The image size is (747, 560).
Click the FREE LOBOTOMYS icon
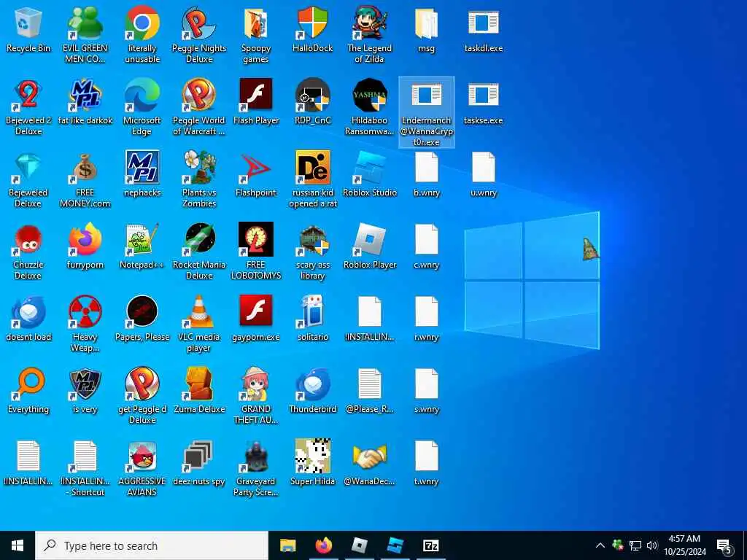pos(256,240)
